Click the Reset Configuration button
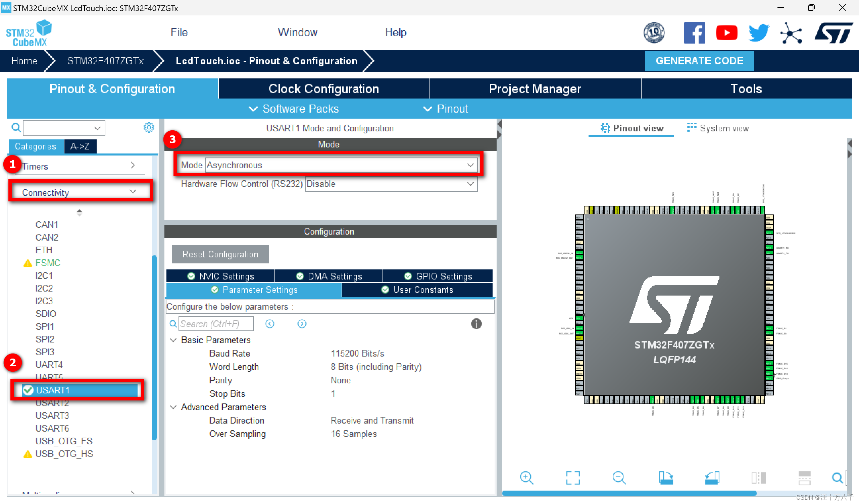859x504 pixels. pos(219,254)
